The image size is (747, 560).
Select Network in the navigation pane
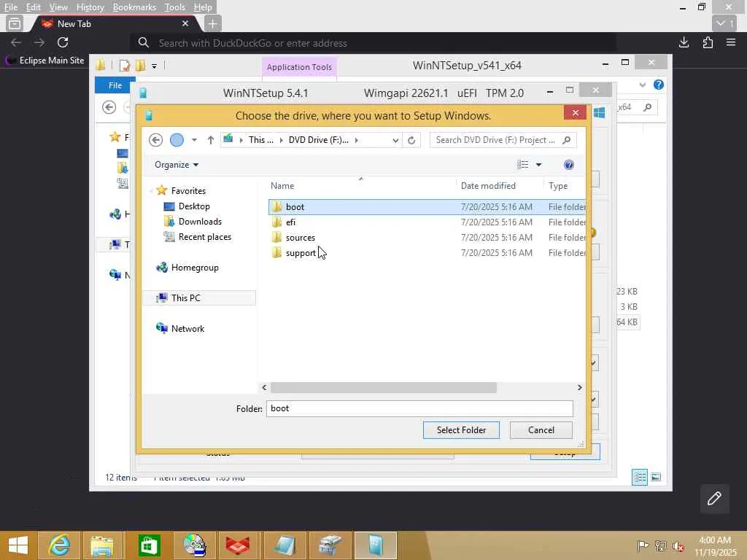pos(187,329)
